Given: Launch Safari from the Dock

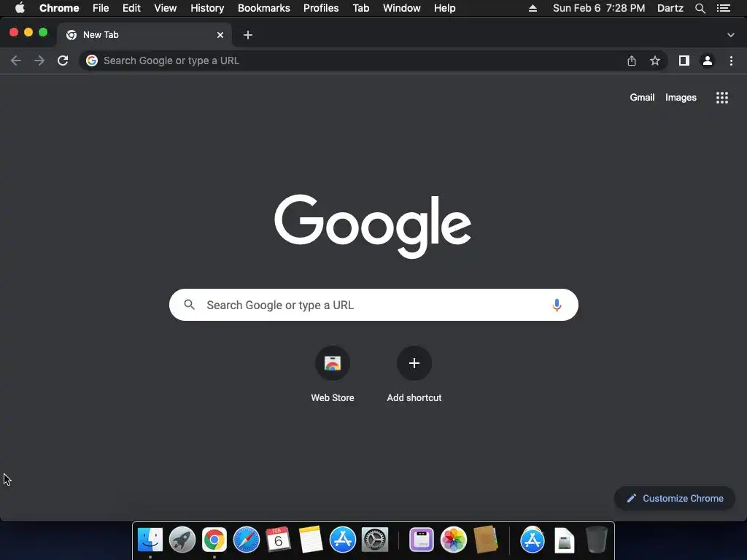Looking at the screenshot, I should 247,540.
